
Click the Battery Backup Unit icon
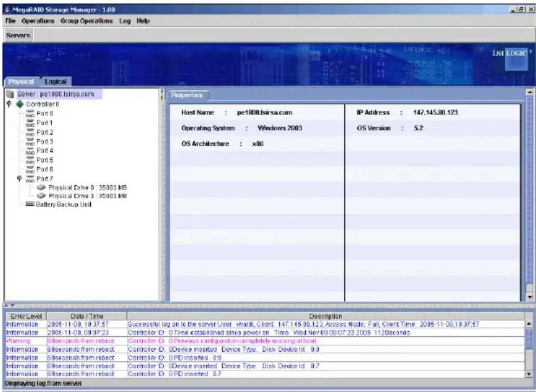(x=30, y=204)
